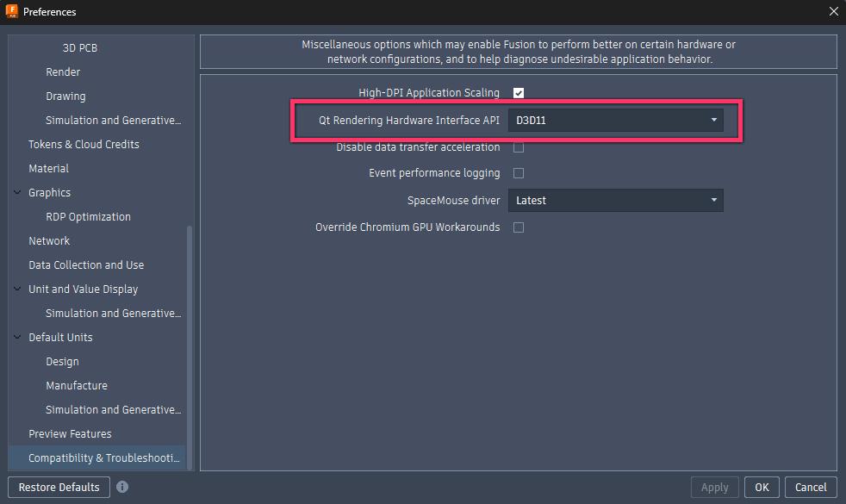Screen dimensions: 846x504
Task: Collapse the Unit and Value Display section
Action: point(15,289)
